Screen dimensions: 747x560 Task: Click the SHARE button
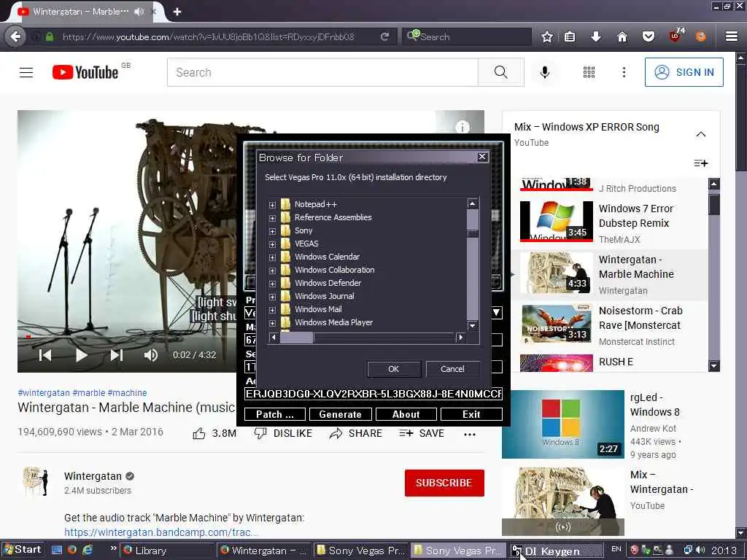click(x=355, y=433)
